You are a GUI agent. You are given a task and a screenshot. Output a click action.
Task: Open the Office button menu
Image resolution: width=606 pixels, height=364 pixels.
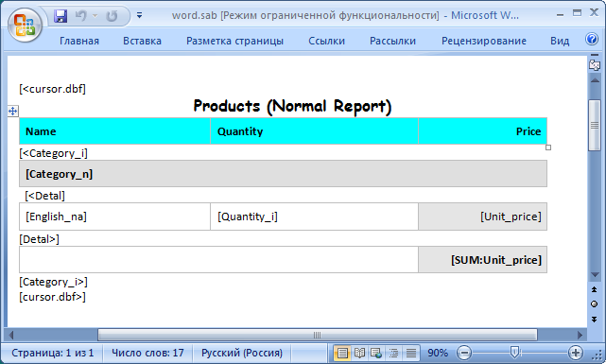[x=25, y=25]
